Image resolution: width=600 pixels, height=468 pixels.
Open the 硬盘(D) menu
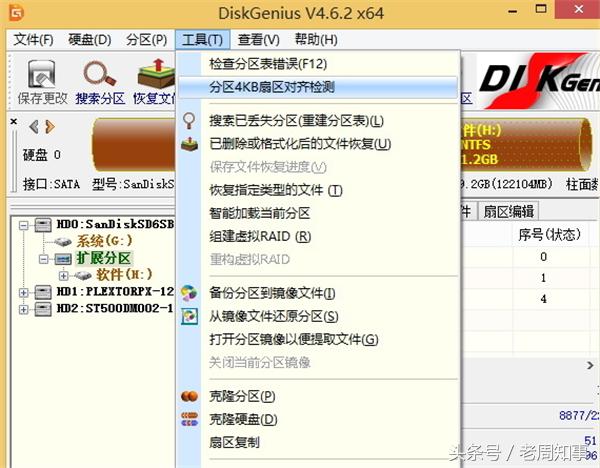click(90, 39)
